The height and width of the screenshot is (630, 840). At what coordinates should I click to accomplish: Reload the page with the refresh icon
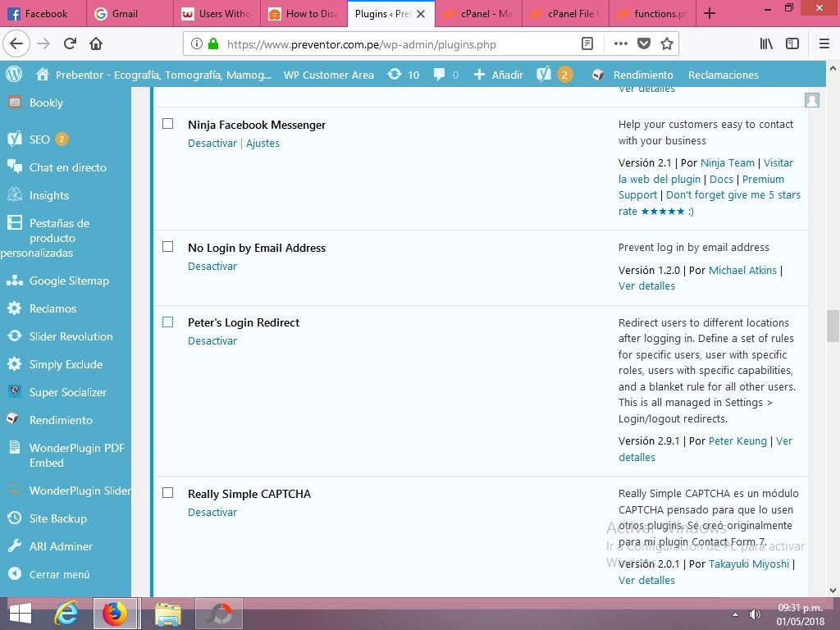coord(70,43)
